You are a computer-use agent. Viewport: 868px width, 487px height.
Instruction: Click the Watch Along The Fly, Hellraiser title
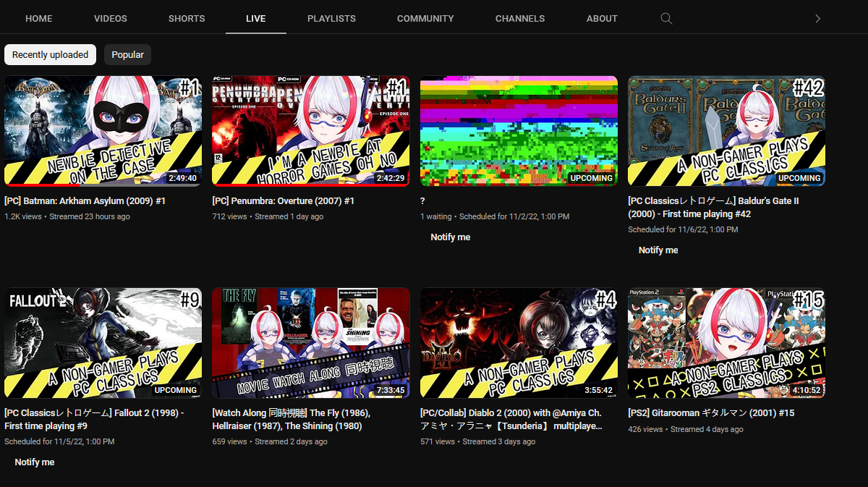(x=292, y=420)
